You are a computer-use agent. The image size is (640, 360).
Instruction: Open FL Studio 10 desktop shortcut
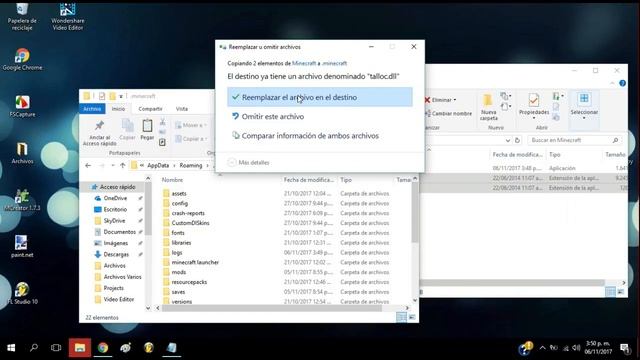[22, 293]
